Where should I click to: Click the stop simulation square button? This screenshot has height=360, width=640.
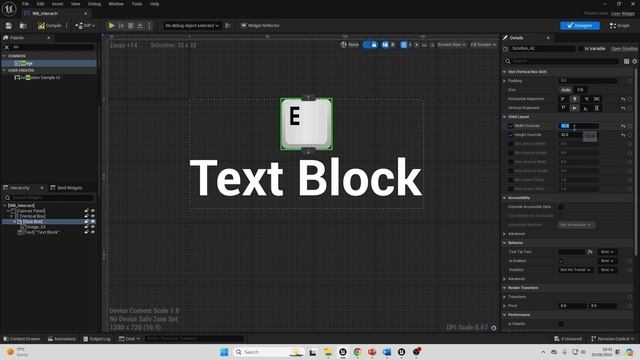(131, 26)
